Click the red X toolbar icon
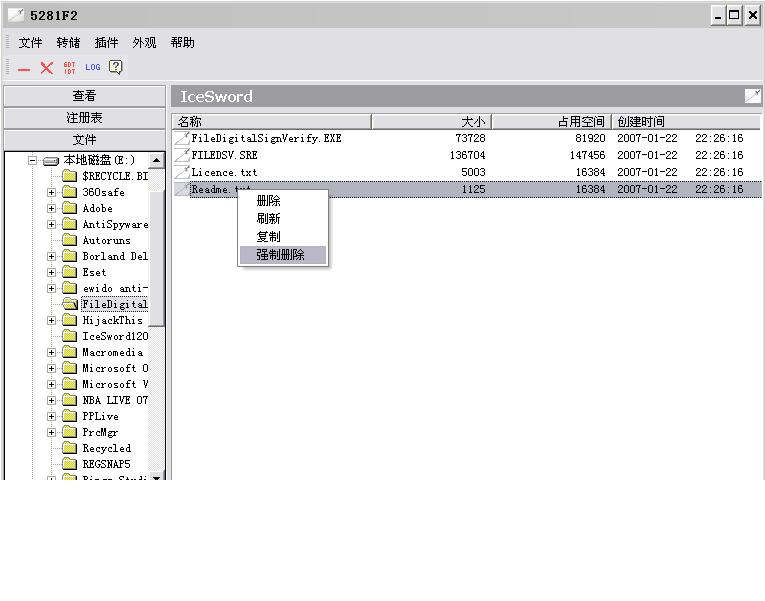Screen dimensions: 765x601 pos(47,68)
